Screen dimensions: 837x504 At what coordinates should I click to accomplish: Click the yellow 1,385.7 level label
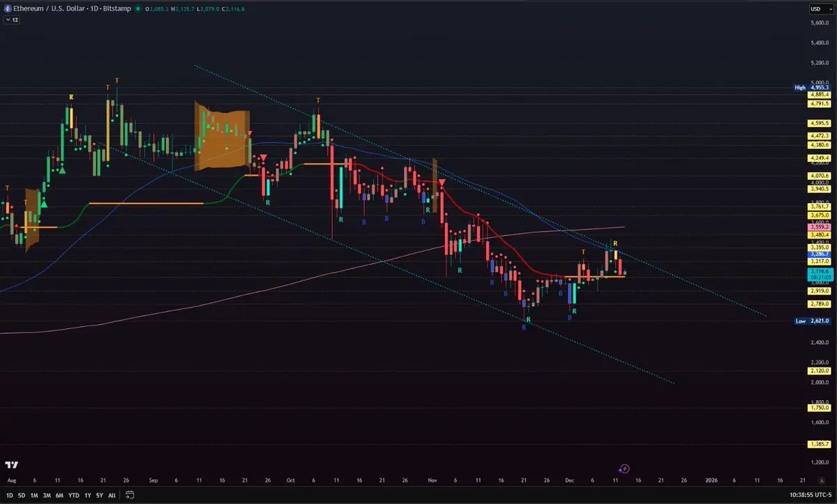pyautogui.click(x=819, y=444)
